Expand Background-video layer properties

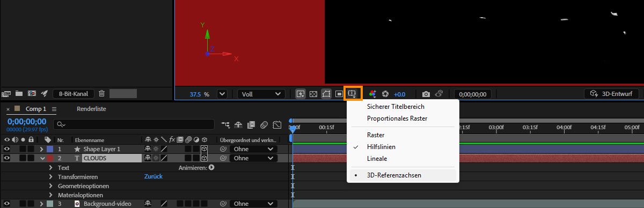click(x=42, y=204)
